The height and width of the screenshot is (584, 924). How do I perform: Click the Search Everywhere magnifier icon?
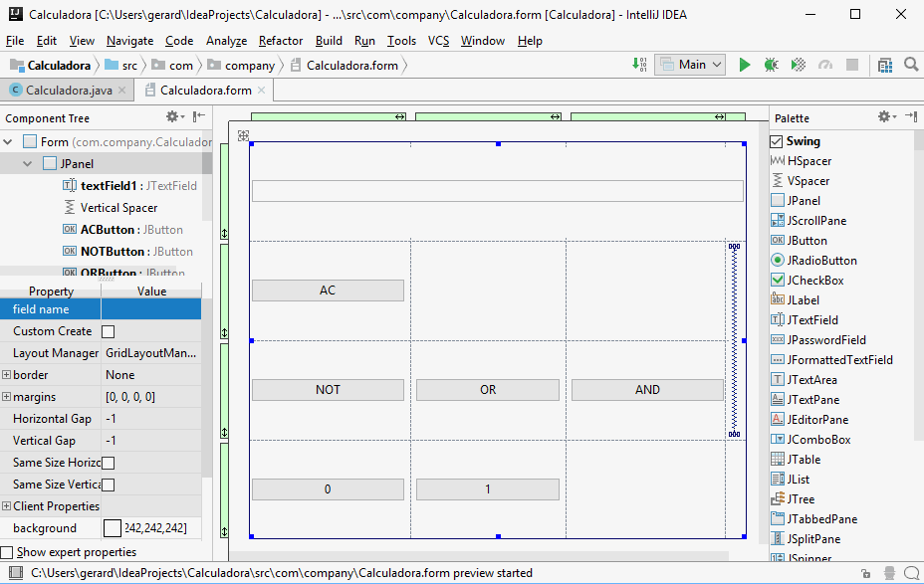pos(911,65)
